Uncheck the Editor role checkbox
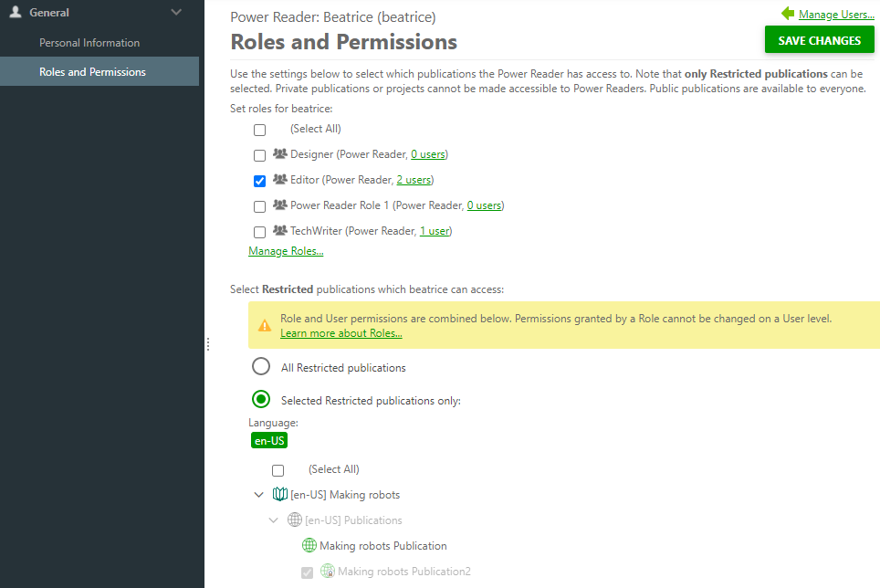This screenshot has width=880, height=588. pyautogui.click(x=259, y=181)
